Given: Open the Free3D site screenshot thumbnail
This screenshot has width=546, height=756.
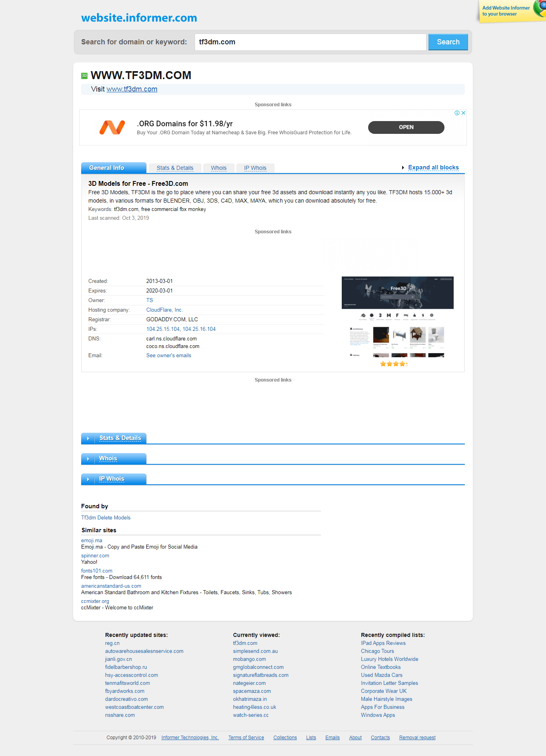Looking at the screenshot, I should click(x=398, y=317).
